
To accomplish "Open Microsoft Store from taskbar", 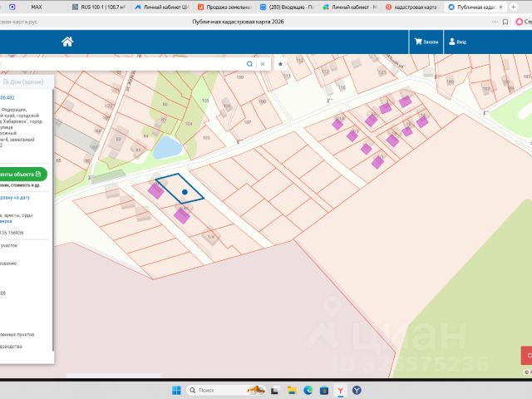I will tap(324, 391).
